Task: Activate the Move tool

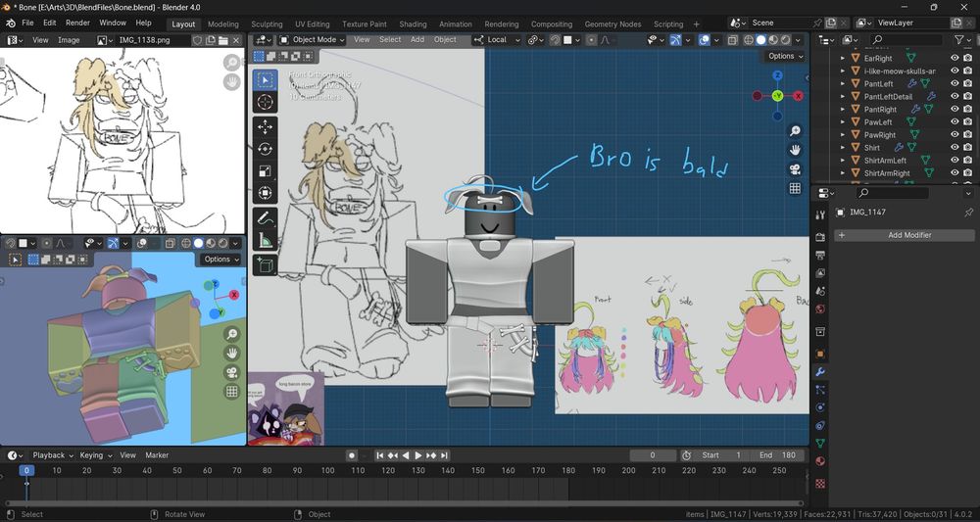Action: (265, 127)
